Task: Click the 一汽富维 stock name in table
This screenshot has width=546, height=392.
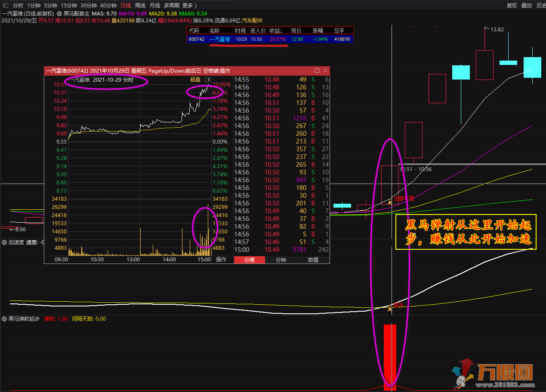Action: click(220, 39)
